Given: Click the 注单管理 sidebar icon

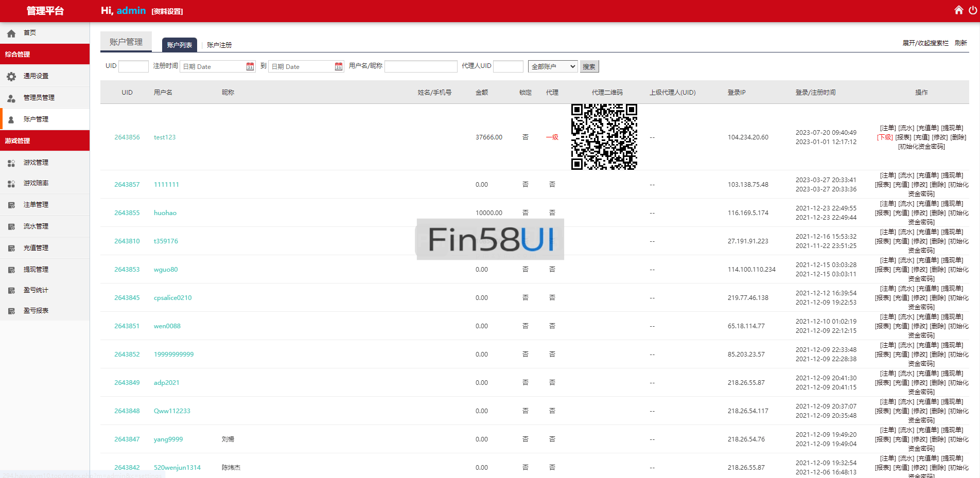Looking at the screenshot, I should coord(11,204).
